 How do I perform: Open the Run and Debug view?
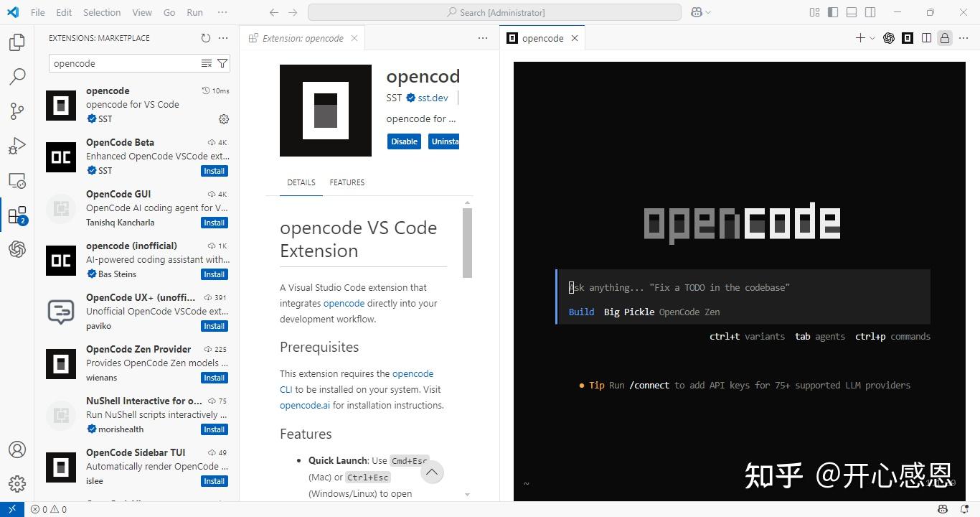click(17, 146)
